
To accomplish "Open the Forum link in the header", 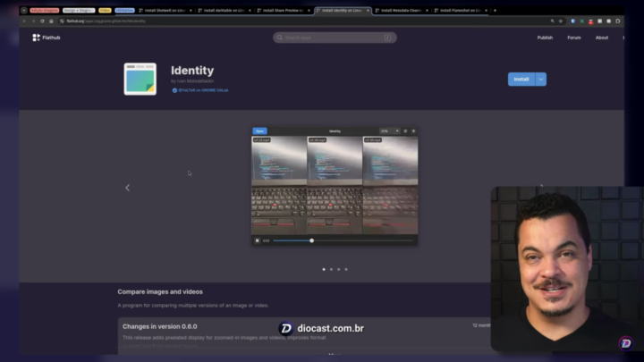I will click(x=573, y=38).
